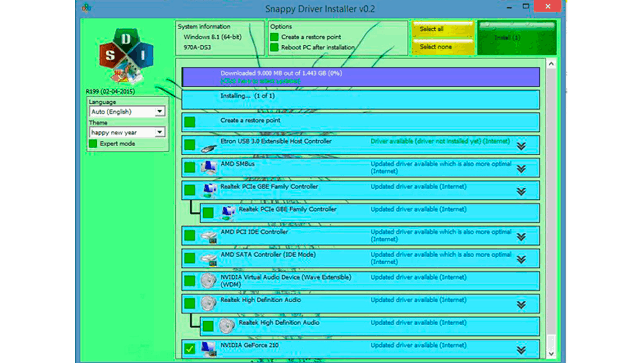Check the Etron USB 3.0 driver checkbox
Image resolution: width=644 pixels, height=363 pixels.
pos(189,145)
